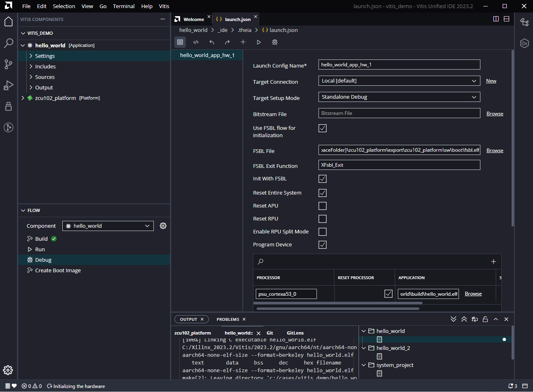The height and width of the screenshot is (392, 533).
Task: Click the FSBL Exit Function field
Action: pyautogui.click(x=399, y=165)
